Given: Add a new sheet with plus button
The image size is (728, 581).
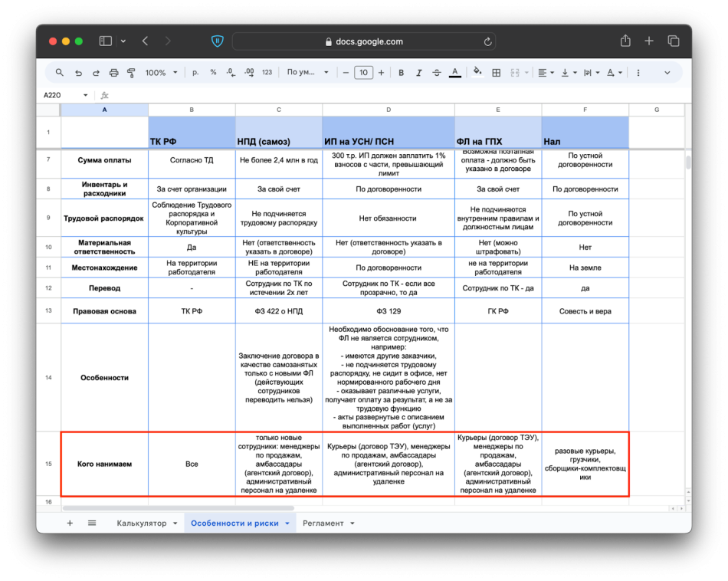Looking at the screenshot, I should pos(70,523).
